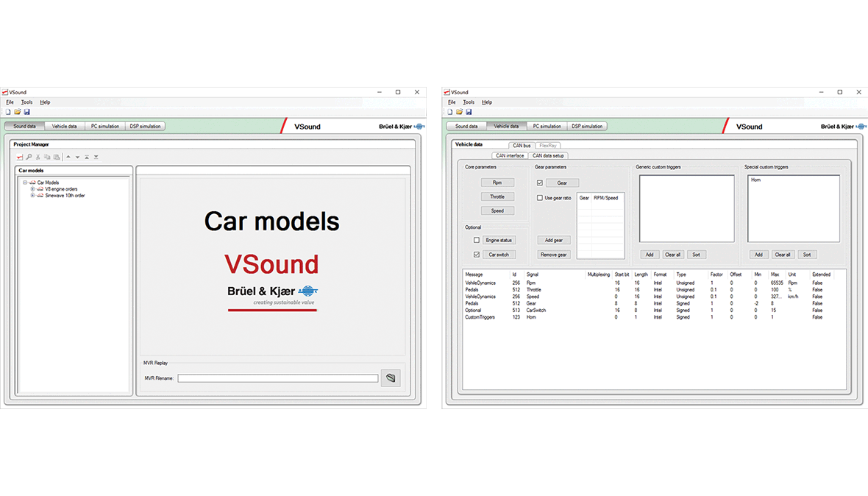Click the move-to-bottom arrow icon in the Project Manager toolbar
The height and width of the screenshot is (496, 868).
[x=96, y=157]
